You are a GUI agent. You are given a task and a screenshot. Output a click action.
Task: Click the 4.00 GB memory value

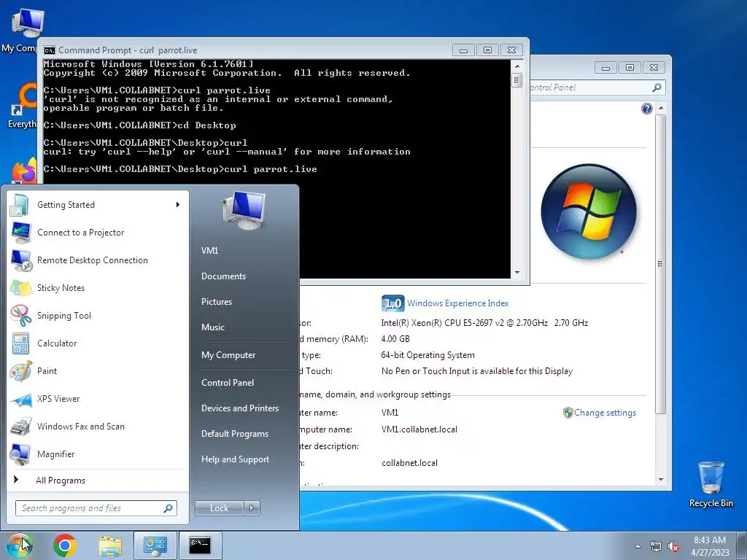point(395,339)
